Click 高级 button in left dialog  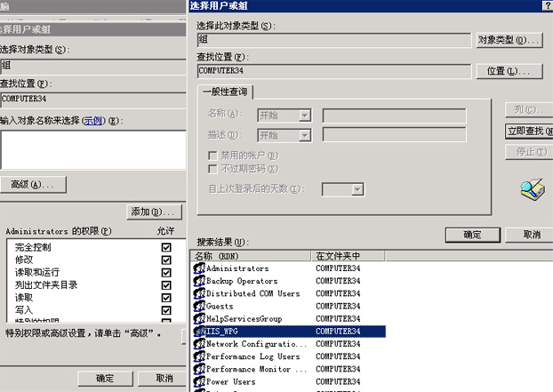pyautogui.click(x=33, y=184)
